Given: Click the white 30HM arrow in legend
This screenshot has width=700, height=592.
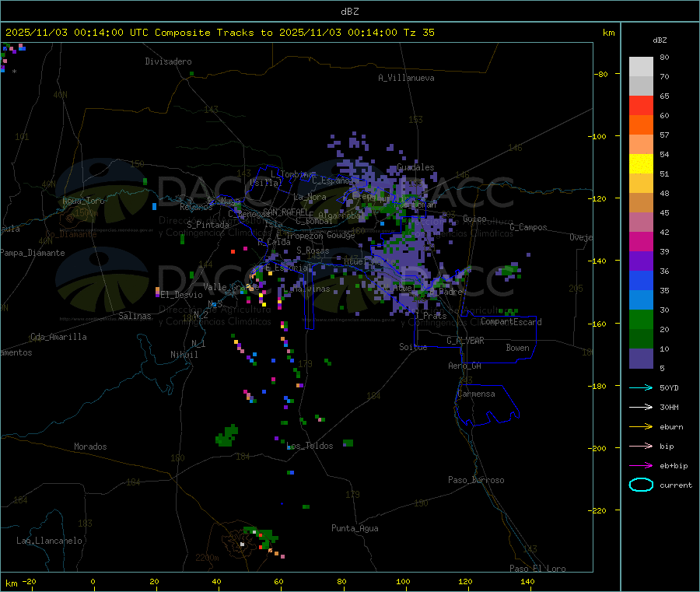Looking at the screenshot, I should point(641,407).
